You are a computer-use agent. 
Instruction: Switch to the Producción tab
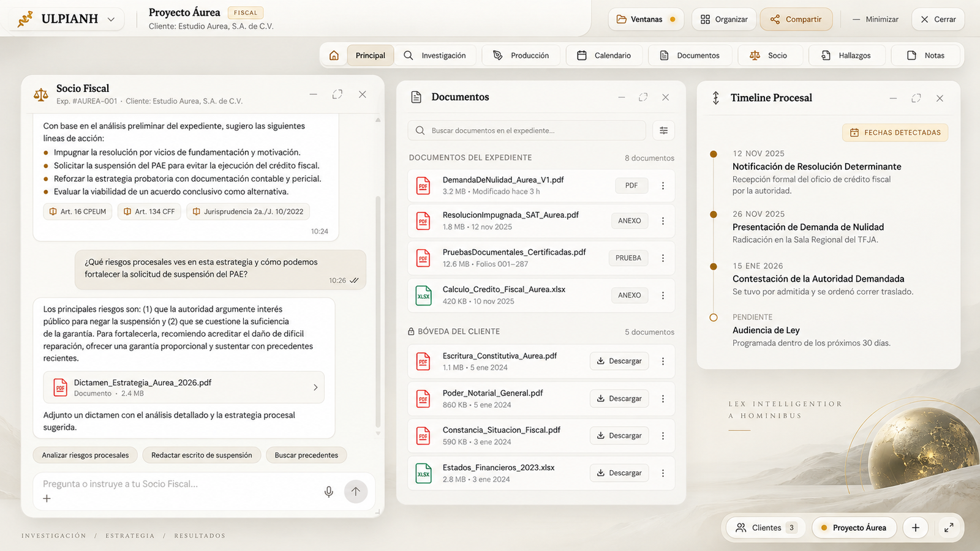521,55
